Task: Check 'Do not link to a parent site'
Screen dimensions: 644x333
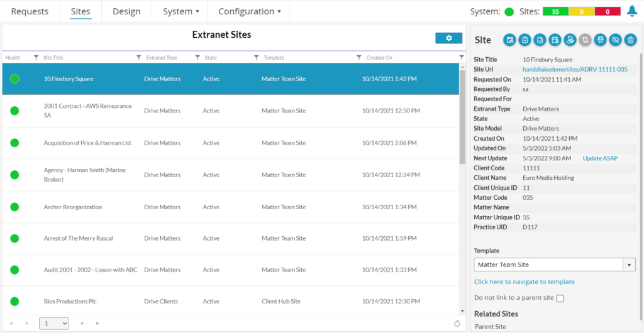Action: point(560,298)
